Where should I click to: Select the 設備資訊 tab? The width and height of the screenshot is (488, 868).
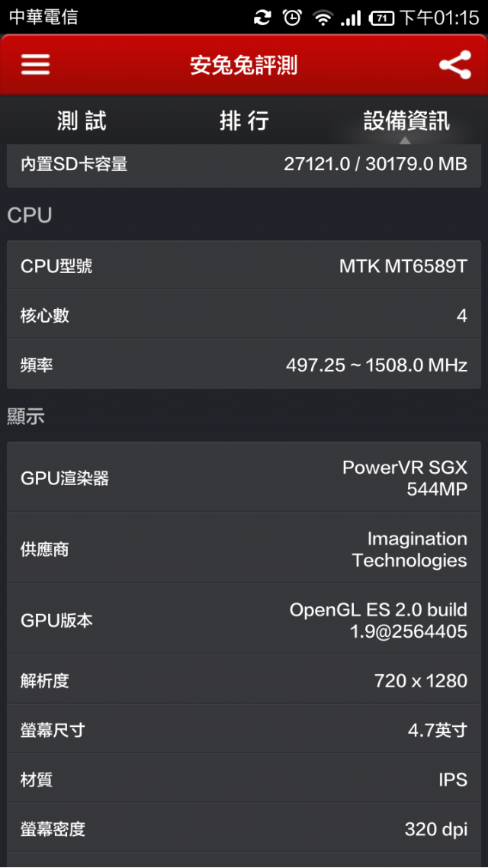(406, 120)
